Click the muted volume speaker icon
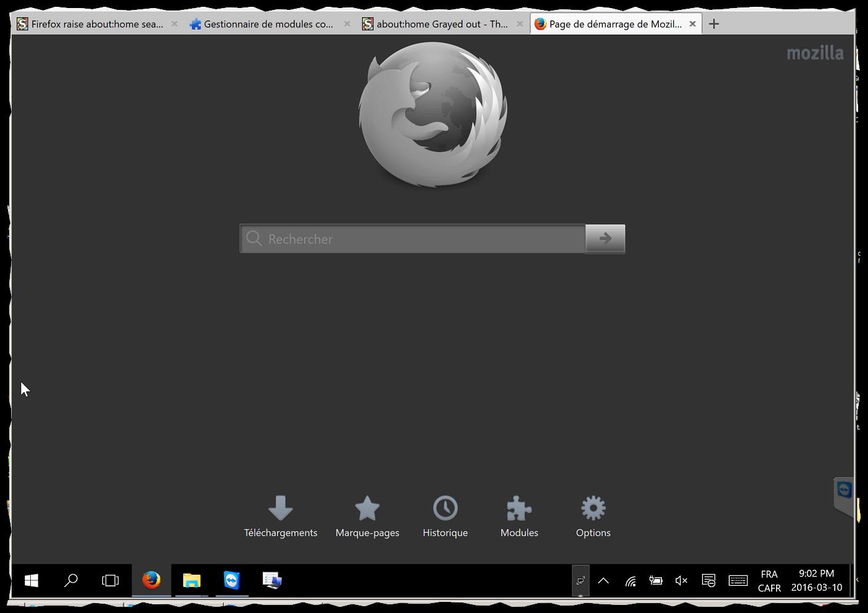The image size is (868, 613). (x=682, y=580)
